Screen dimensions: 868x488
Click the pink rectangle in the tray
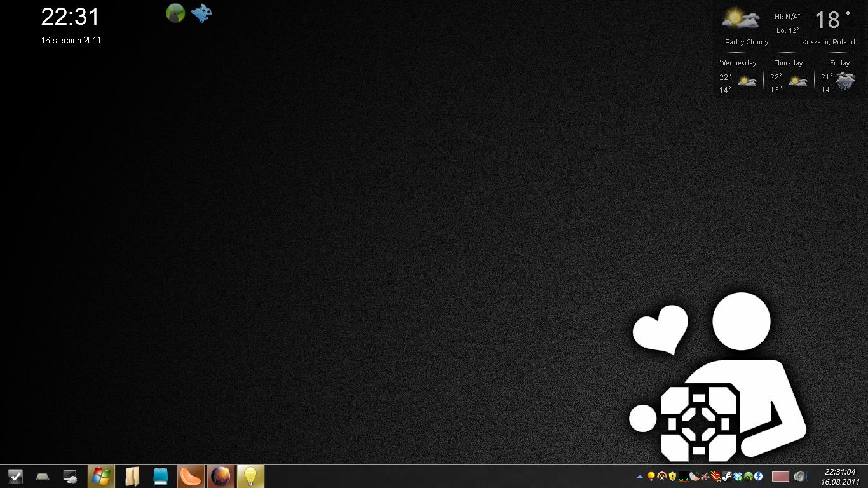780,477
